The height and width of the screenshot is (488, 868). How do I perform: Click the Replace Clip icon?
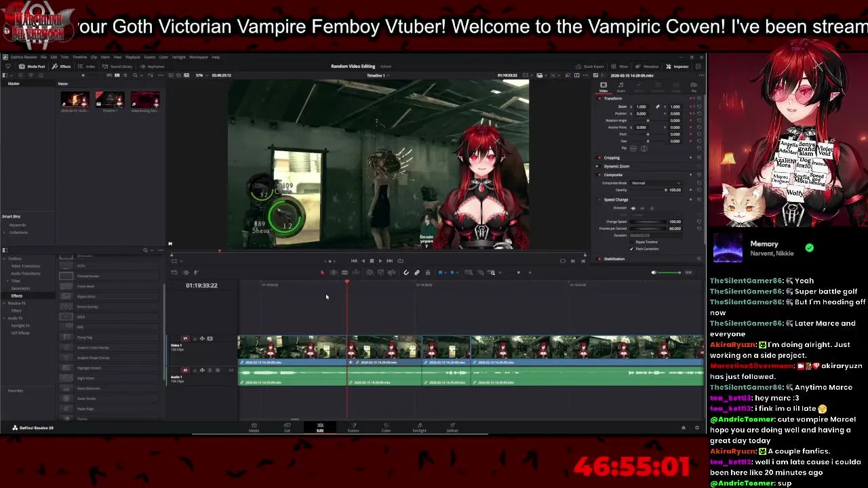[392, 272]
